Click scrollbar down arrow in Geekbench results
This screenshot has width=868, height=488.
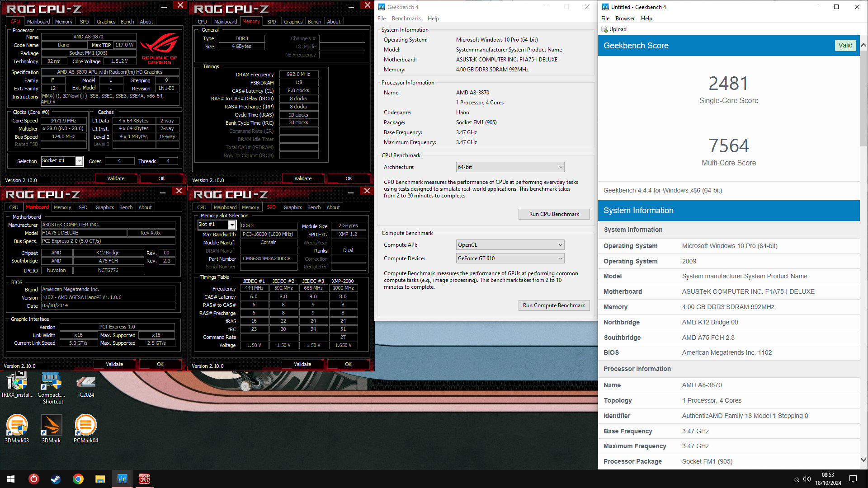tap(863, 460)
